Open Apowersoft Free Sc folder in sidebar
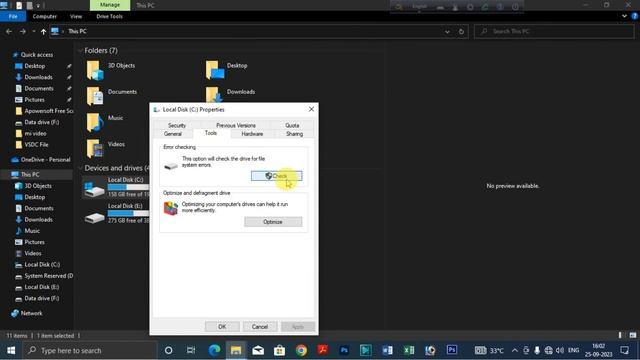This screenshot has height=360, width=640. (x=49, y=111)
